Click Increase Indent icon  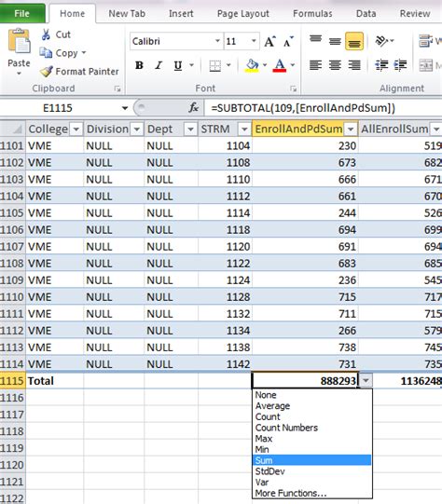[x=400, y=65]
